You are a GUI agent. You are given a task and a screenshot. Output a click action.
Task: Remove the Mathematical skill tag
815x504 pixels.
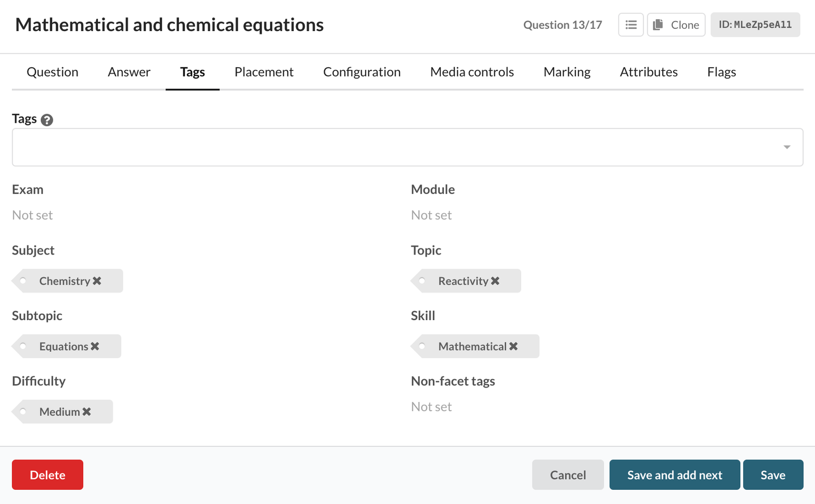click(513, 346)
